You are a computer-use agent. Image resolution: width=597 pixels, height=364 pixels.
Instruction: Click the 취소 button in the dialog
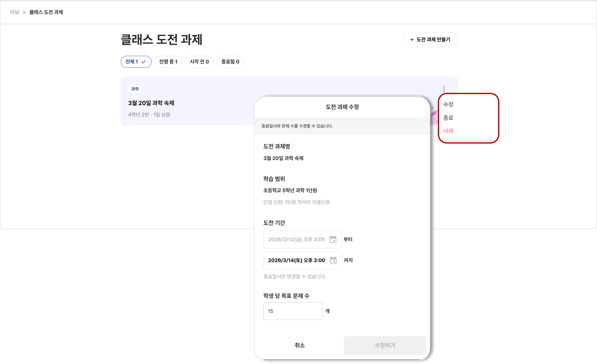(299, 345)
